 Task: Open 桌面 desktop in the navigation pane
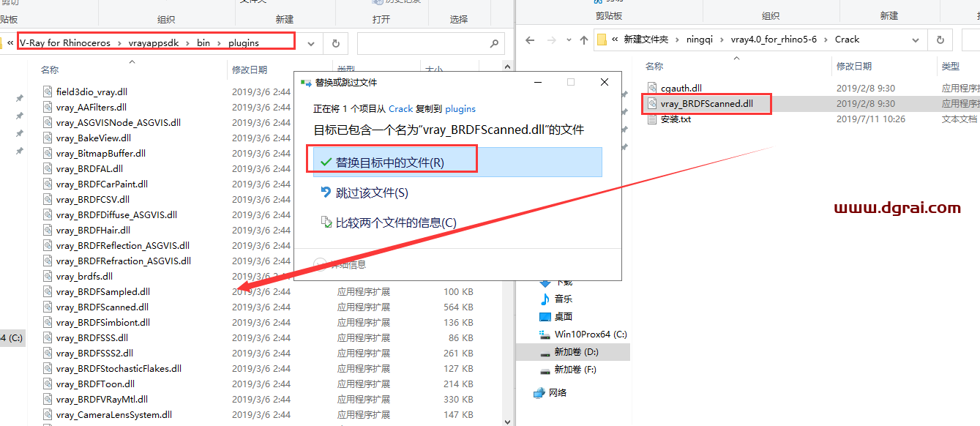563,316
